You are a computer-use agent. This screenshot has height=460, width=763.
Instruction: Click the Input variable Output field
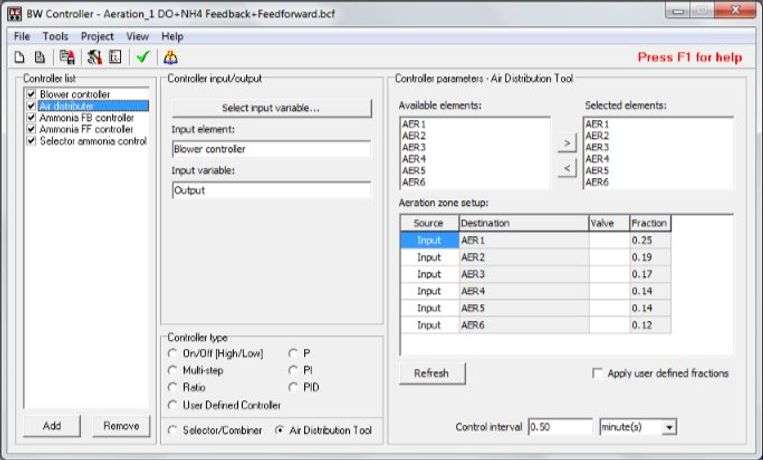pos(272,190)
